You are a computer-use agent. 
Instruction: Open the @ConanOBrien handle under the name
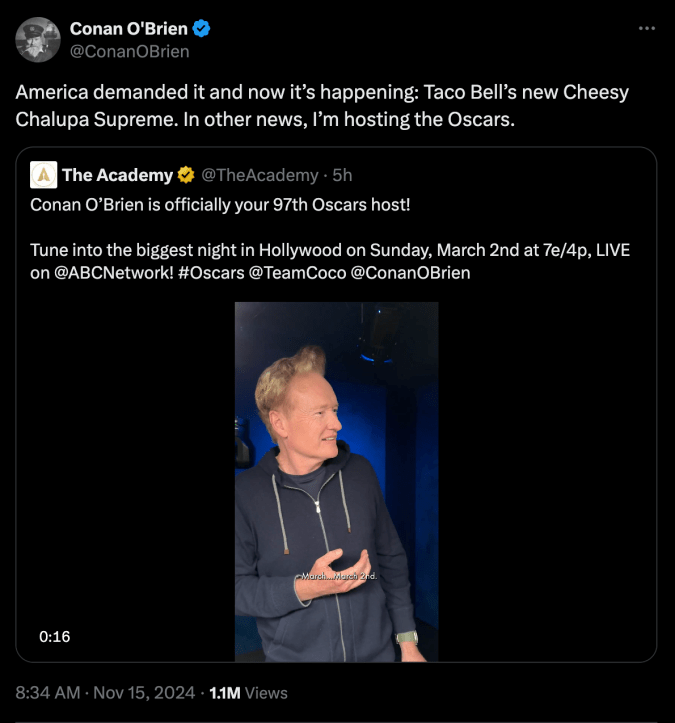(x=129, y=51)
